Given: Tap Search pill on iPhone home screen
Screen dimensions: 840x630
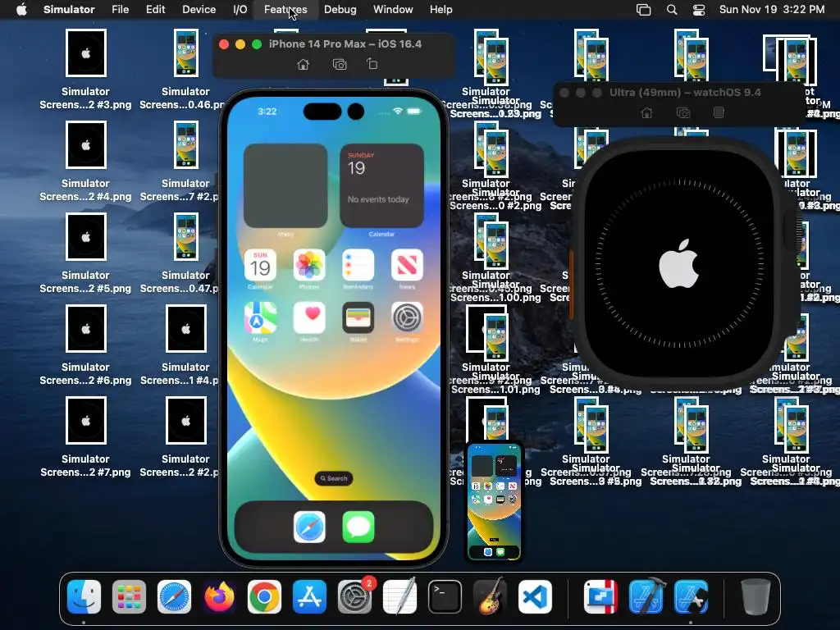Looking at the screenshot, I should click(x=334, y=478).
